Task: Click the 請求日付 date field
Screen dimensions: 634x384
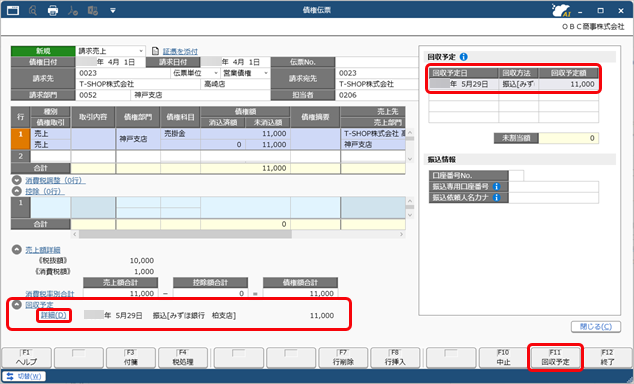Action: [235, 62]
